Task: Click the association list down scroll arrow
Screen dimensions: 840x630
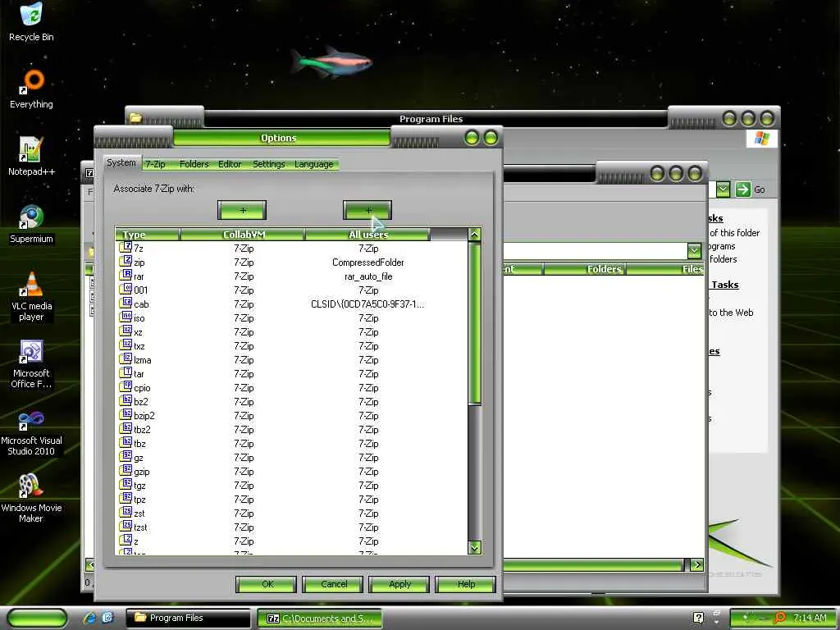Action: coord(475,547)
